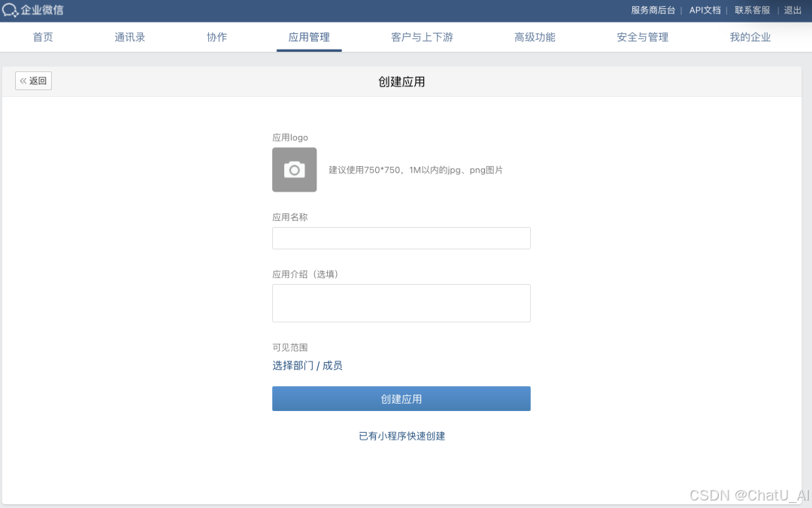Select the 应用管理 tab
This screenshot has width=812, height=508.
click(309, 38)
